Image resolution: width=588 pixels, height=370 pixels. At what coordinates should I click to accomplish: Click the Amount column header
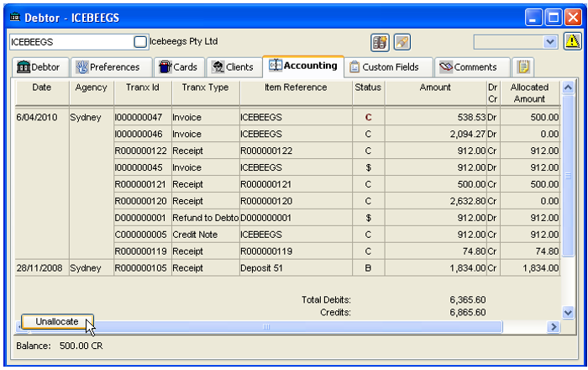pyautogui.click(x=435, y=93)
